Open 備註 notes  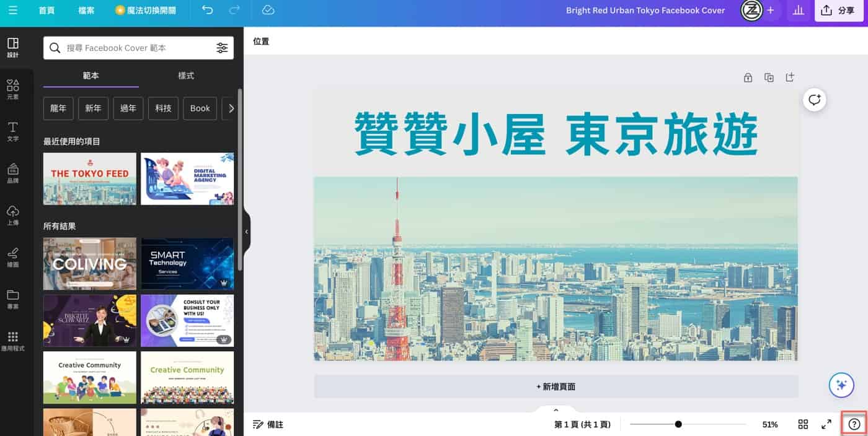click(268, 424)
